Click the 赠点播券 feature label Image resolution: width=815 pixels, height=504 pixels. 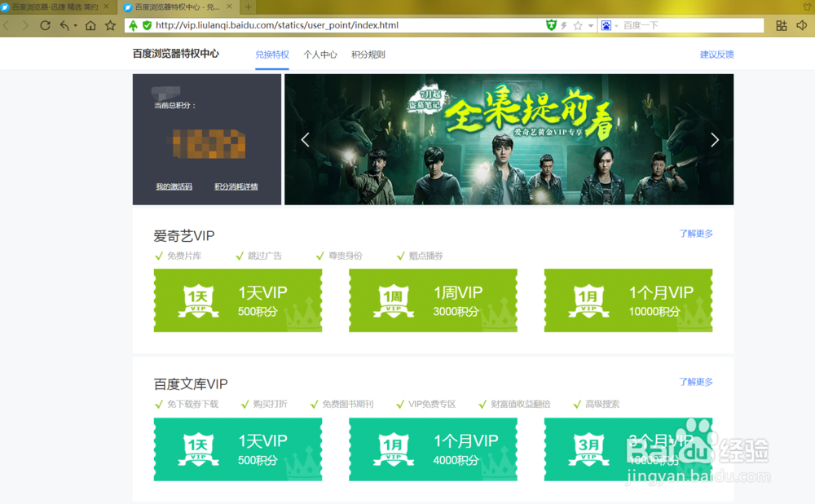[426, 256]
